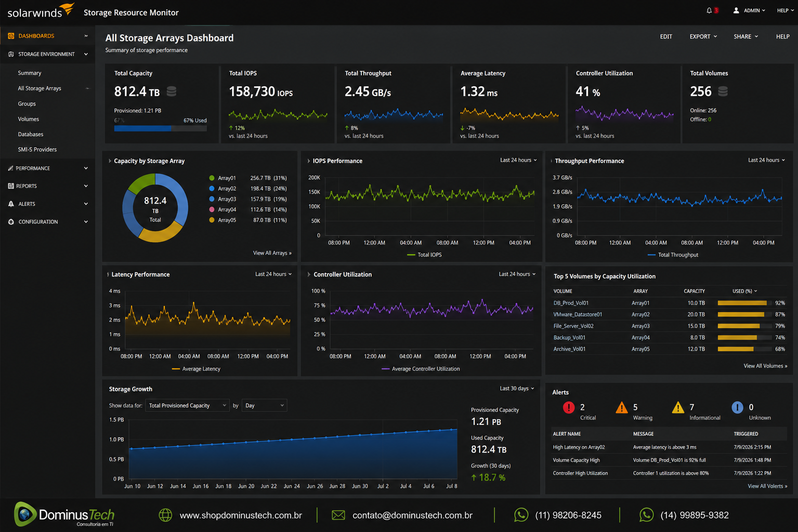Click the Dashboards grid icon in sidebar
This screenshot has width=798, height=532.
(x=11, y=36)
